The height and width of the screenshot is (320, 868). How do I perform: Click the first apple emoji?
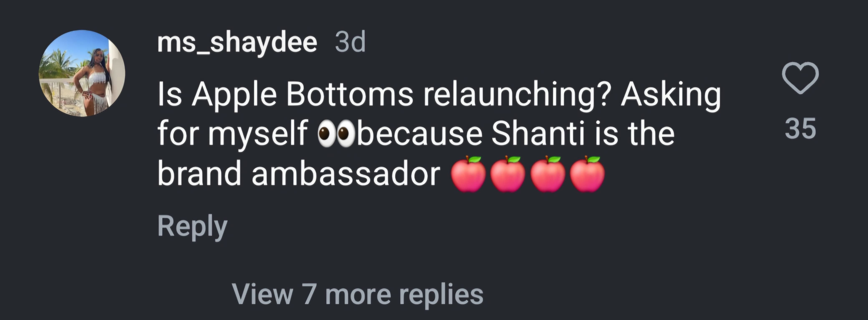(468, 174)
